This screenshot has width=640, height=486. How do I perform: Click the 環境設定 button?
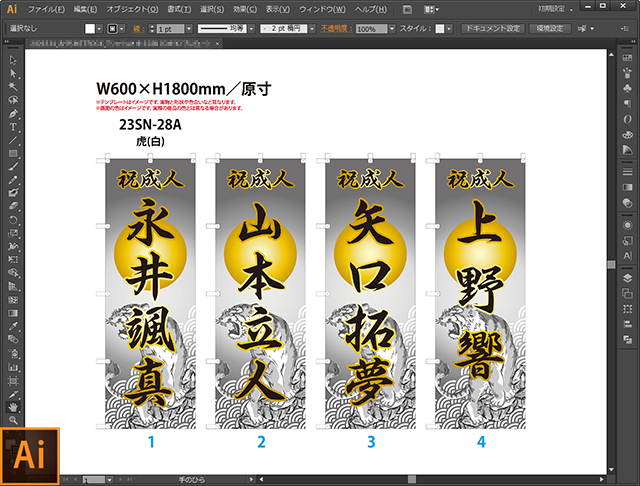[549, 30]
